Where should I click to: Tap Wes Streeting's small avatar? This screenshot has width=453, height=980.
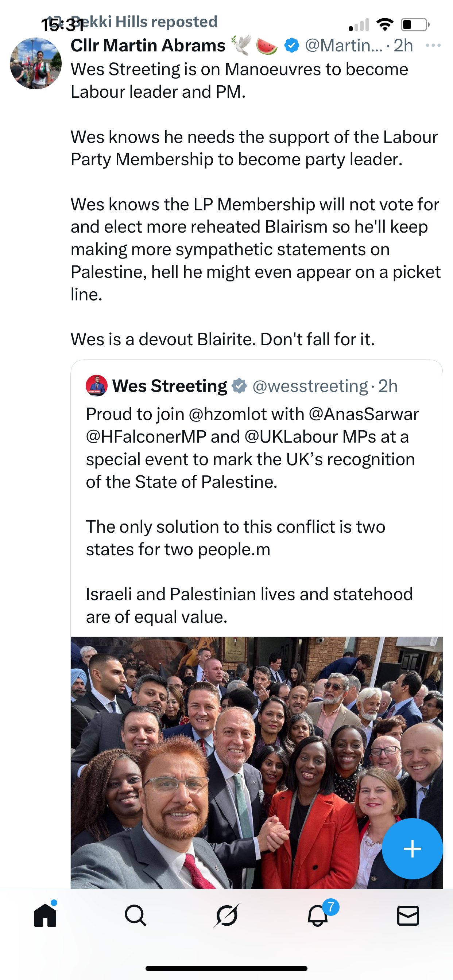[97, 386]
